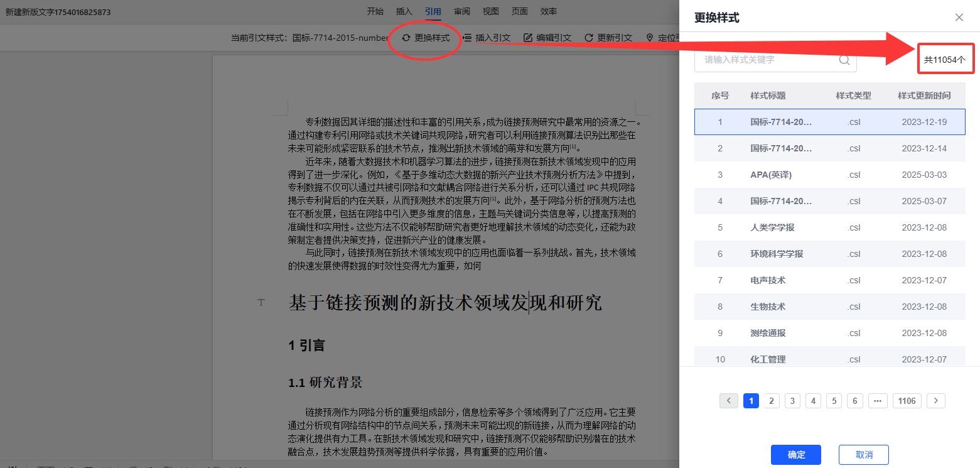The width and height of the screenshot is (980, 468).
Task: Open the 引用 tab
Action: tap(433, 11)
